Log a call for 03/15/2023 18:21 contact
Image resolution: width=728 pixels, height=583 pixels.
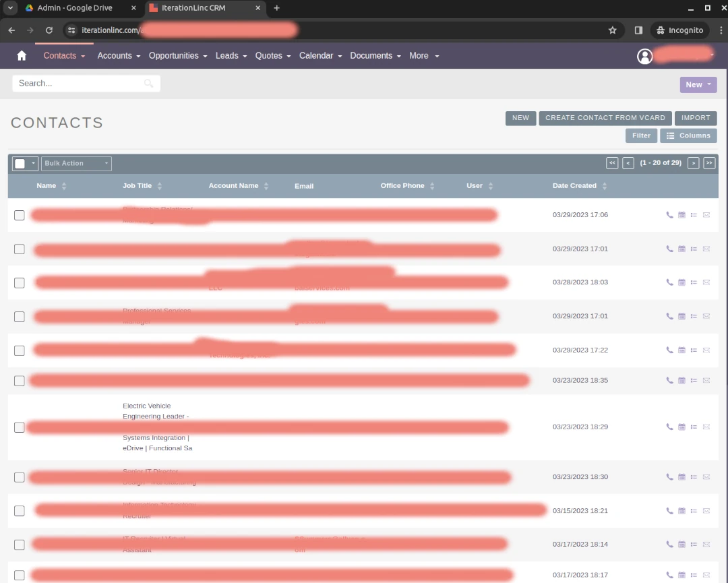669,511
